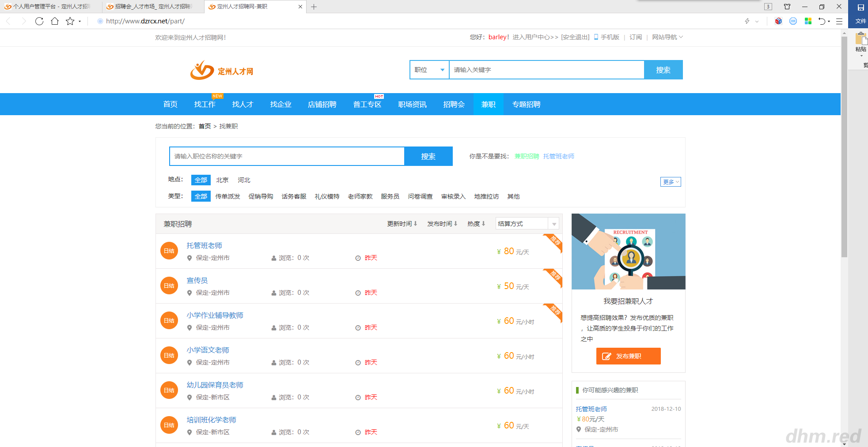868x447 pixels.
Task: Click the blue round extension icon
Action: tap(793, 21)
